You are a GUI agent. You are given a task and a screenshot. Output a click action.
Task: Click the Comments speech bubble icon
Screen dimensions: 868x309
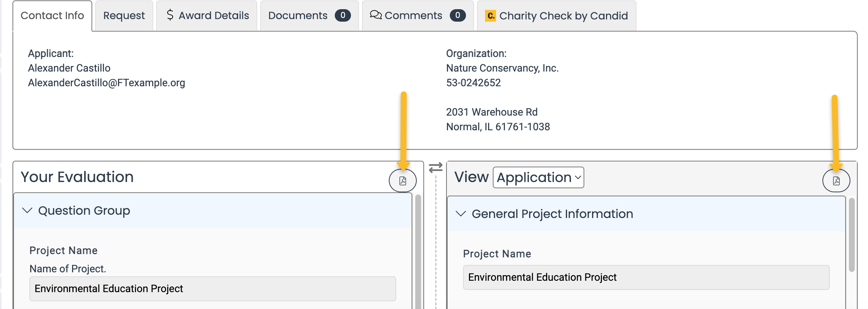(376, 15)
